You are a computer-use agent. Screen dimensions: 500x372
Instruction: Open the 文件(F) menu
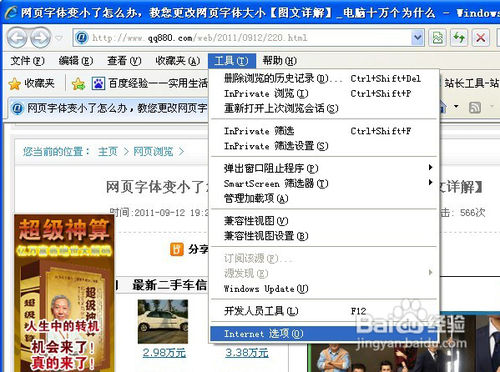pyautogui.click(x=27, y=61)
